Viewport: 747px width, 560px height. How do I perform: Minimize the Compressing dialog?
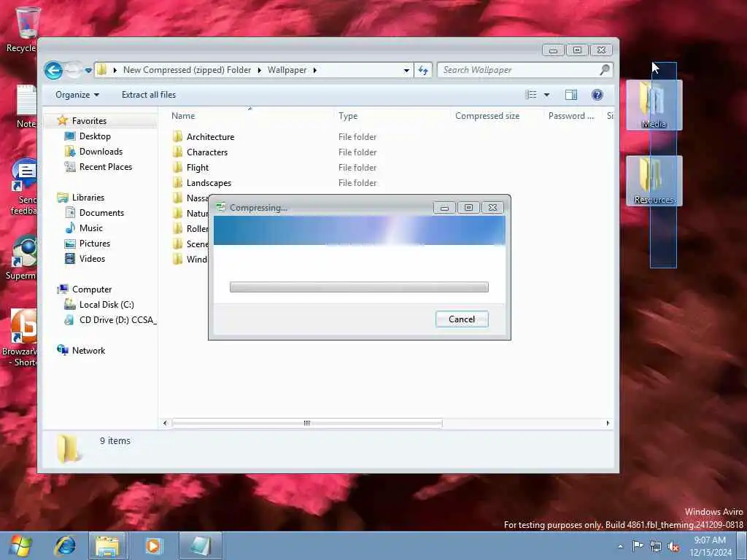(x=444, y=208)
